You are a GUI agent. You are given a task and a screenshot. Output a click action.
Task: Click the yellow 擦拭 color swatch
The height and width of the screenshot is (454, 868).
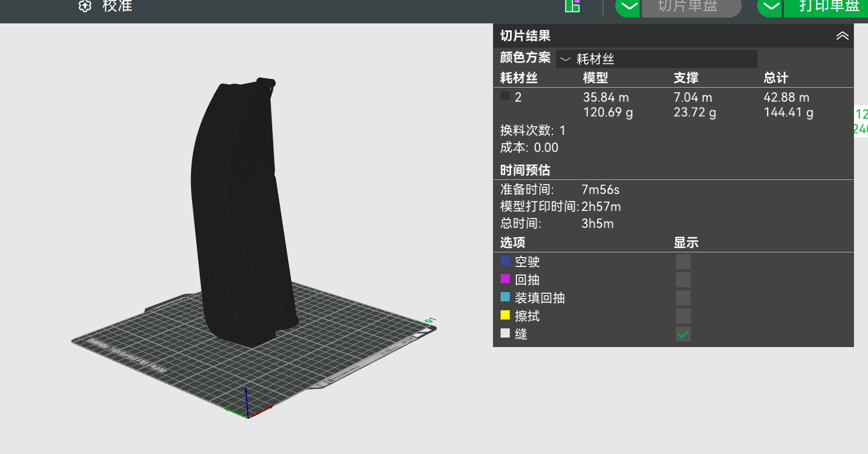click(x=505, y=315)
